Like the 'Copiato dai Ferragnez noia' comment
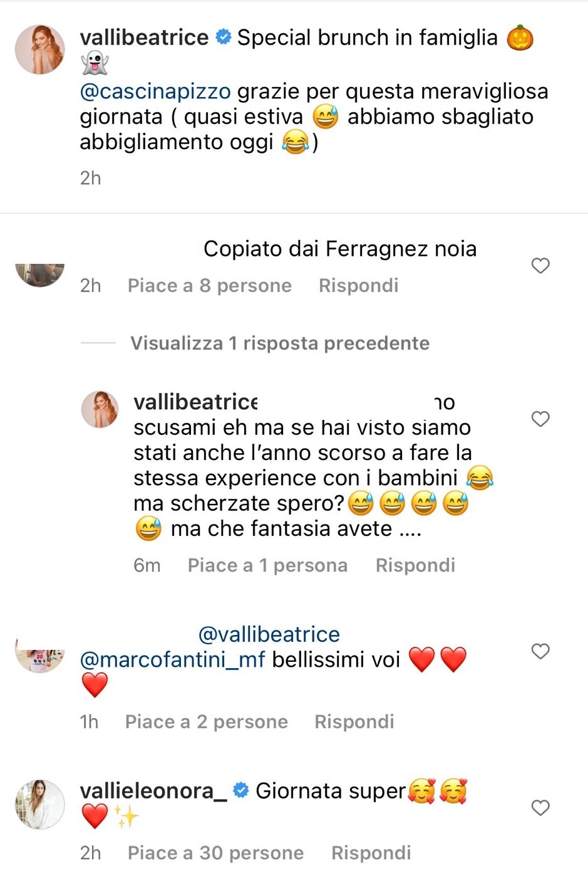 click(x=540, y=266)
